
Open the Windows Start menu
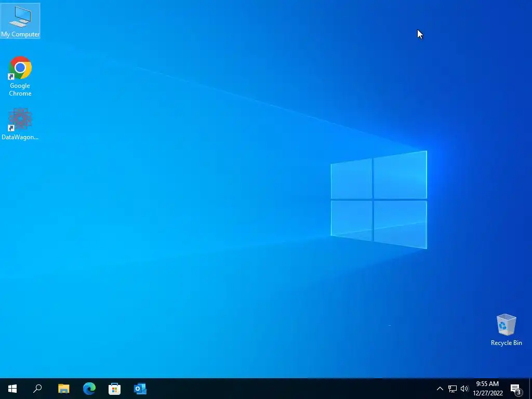point(12,389)
